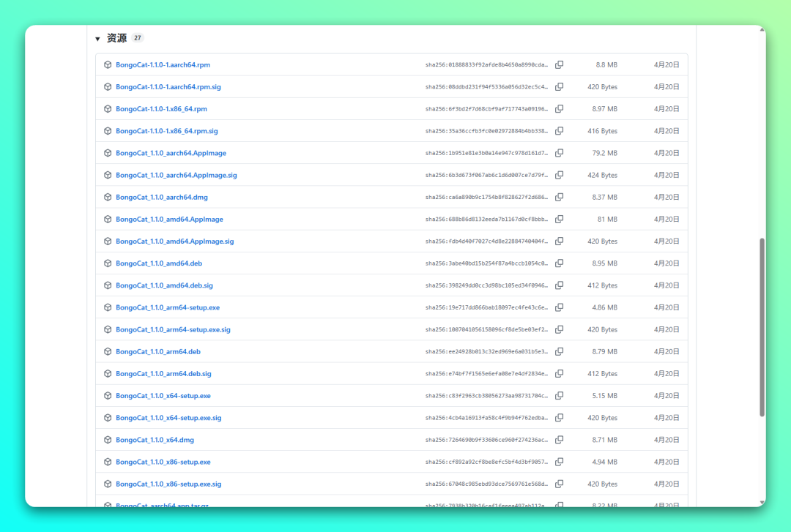Download BongoCat-1.1.0-1.aarch64.rpm.sig

[168, 87]
